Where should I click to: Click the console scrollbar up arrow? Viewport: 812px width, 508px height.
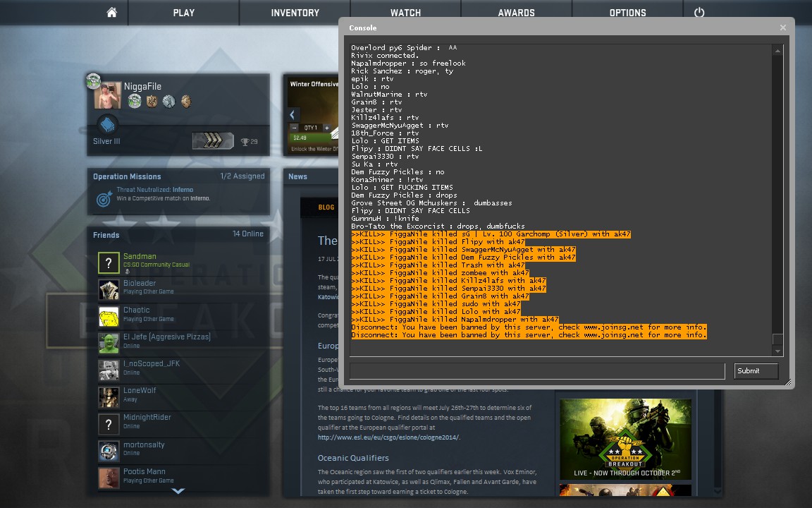tap(777, 51)
